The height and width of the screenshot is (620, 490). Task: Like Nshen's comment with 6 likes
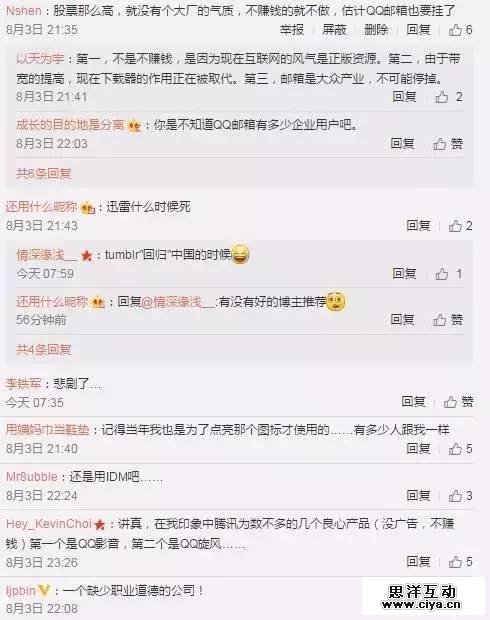[460, 30]
